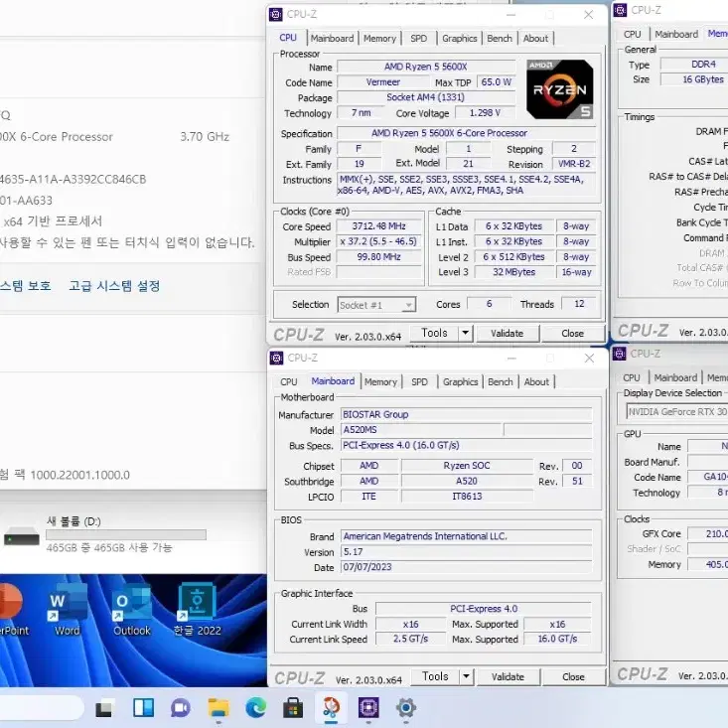Image resolution: width=728 pixels, height=728 pixels.
Task: Open the Task View taskbar icon
Action: tap(103, 708)
